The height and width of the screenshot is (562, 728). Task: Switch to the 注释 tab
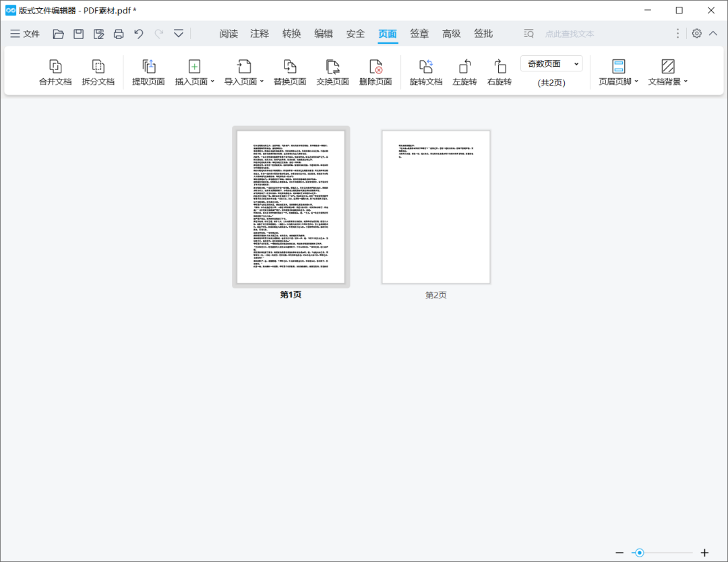tap(260, 34)
